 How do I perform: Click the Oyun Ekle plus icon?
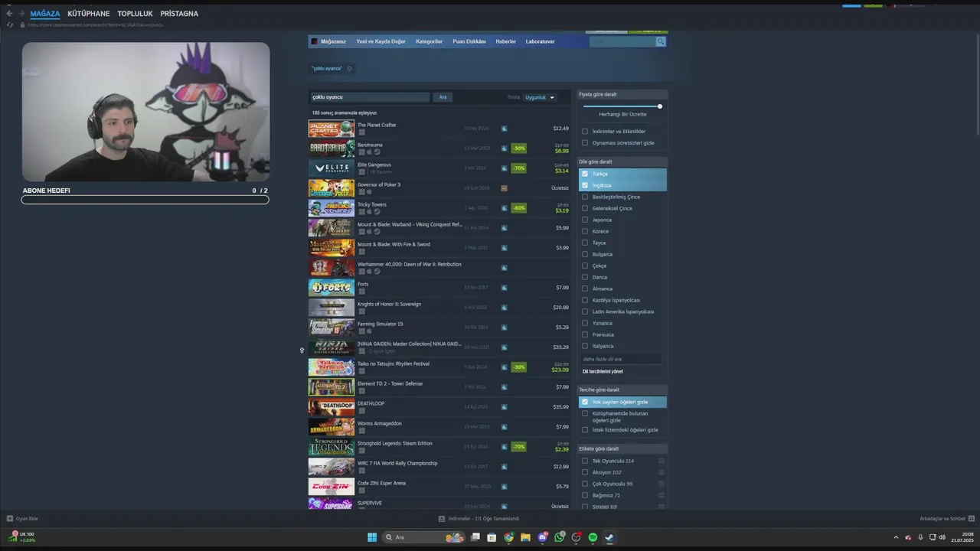pos(10,519)
